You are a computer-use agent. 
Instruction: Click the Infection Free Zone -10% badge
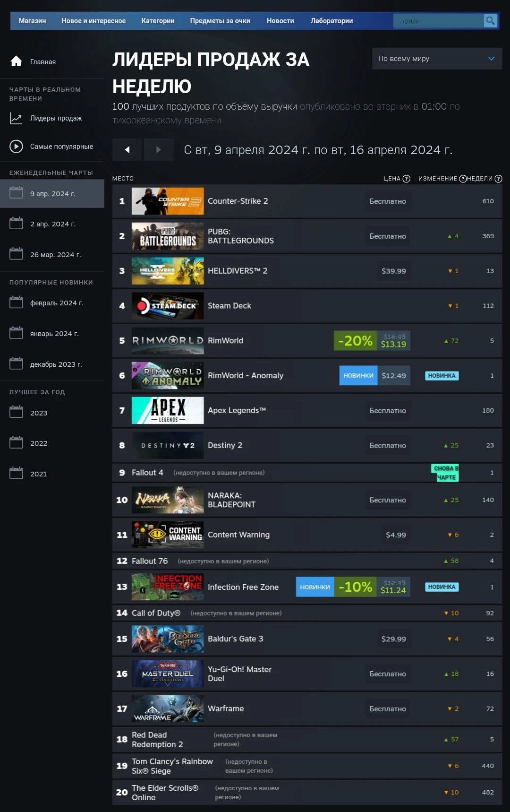pos(355,587)
